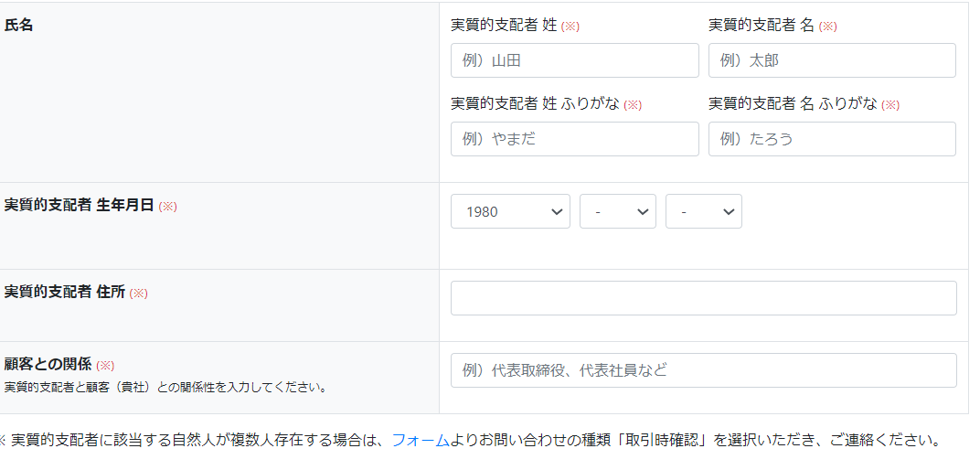
Task: Open the birth year dropdown showing 1980
Action: tap(510, 211)
